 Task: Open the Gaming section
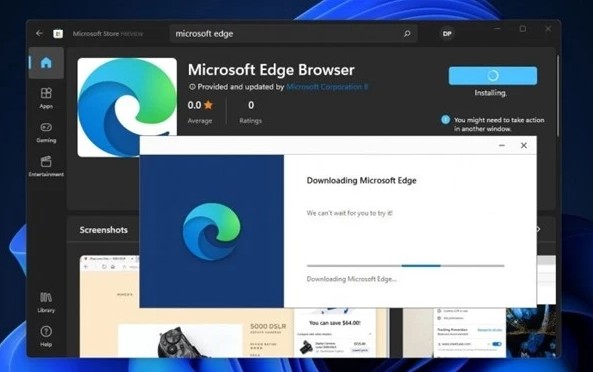(x=46, y=132)
